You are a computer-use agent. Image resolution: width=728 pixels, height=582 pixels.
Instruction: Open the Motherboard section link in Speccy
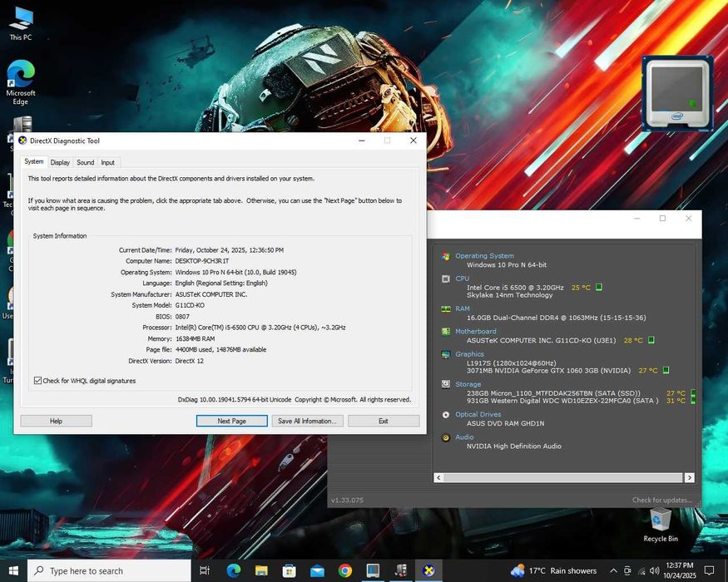(x=475, y=332)
